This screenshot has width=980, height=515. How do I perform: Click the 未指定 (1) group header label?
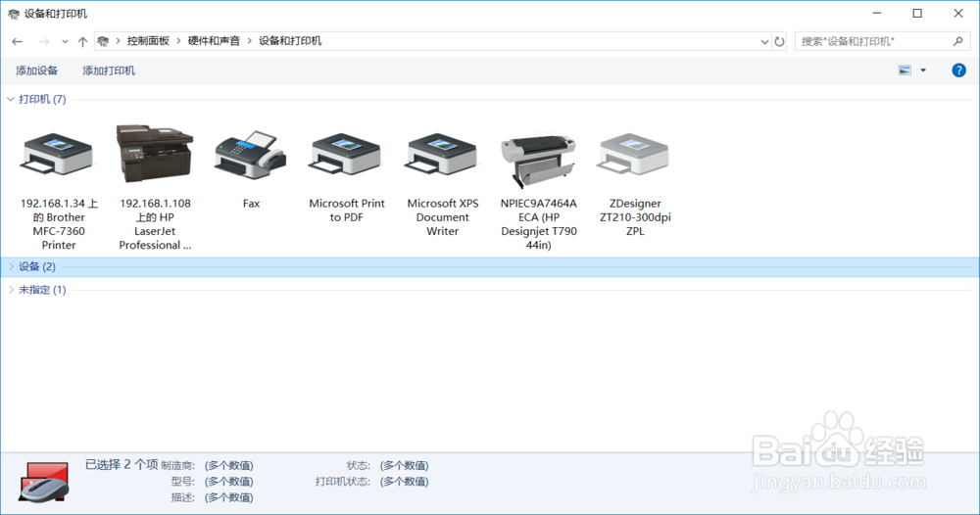point(42,290)
